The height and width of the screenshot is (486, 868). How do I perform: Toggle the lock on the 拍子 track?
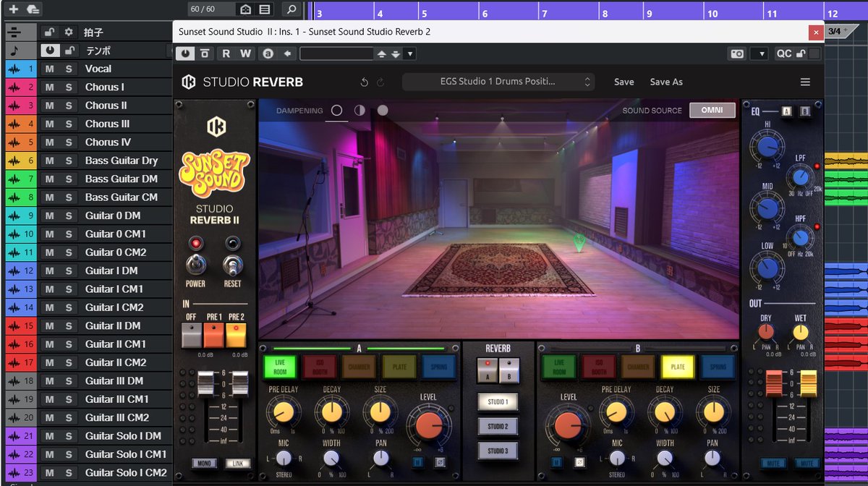click(50, 32)
